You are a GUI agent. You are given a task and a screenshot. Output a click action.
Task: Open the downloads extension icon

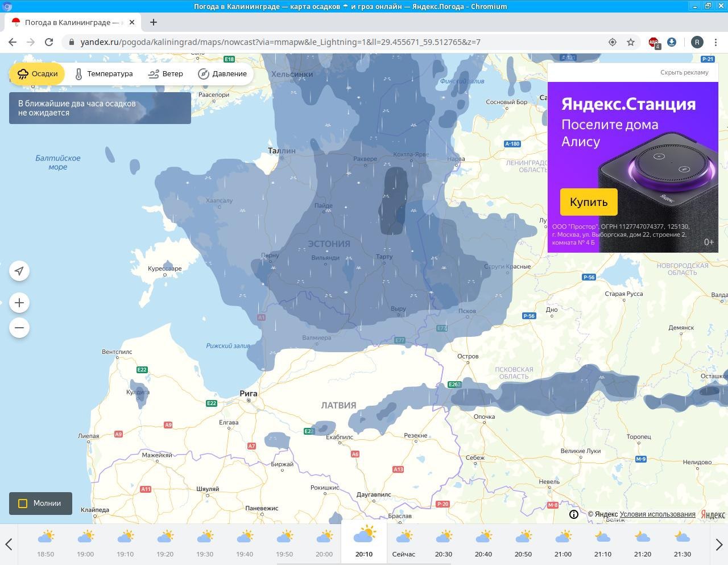pyautogui.click(x=672, y=42)
